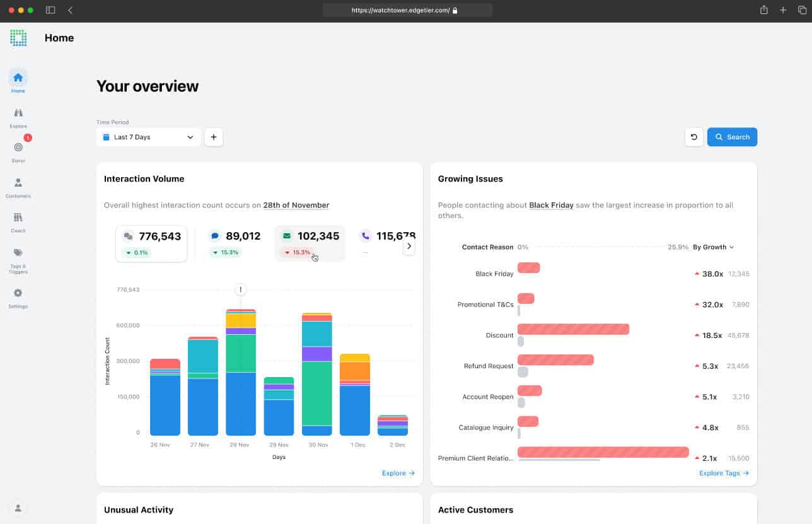Click the 26 Nov stacked bar
Screen dimensions: 812x524
[x=165, y=397]
